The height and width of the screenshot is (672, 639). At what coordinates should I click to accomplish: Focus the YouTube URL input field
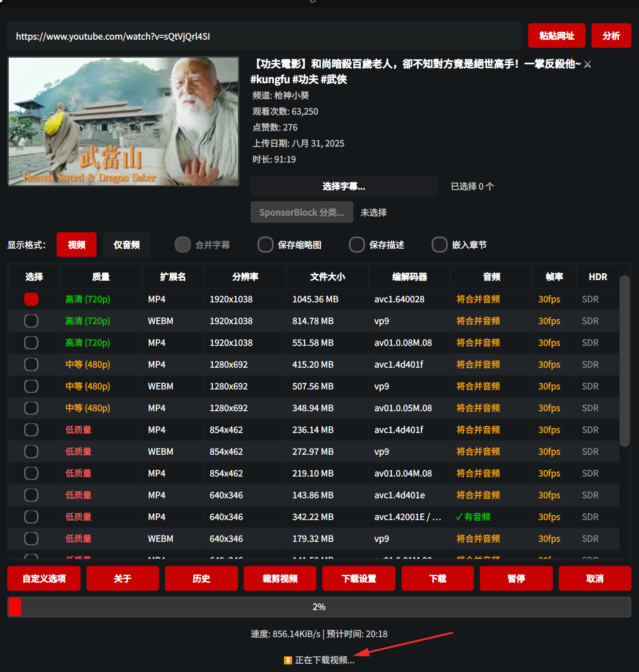click(265, 36)
